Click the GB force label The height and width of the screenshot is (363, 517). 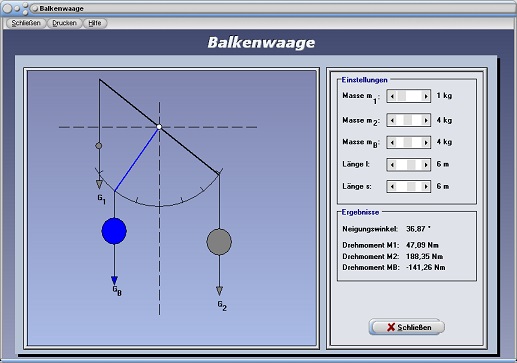(x=117, y=291)
